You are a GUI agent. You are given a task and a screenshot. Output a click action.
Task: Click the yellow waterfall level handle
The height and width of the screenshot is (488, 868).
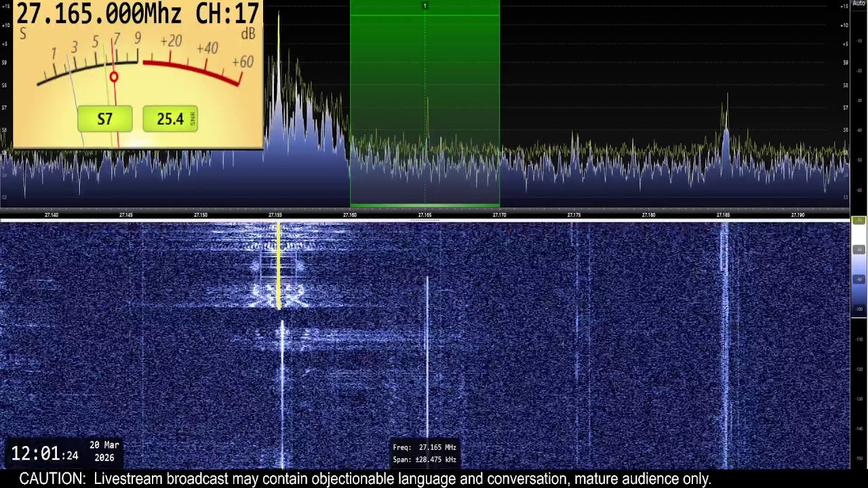coord(859,221)
